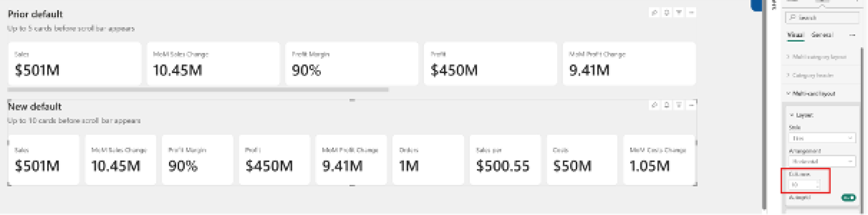Screen dimensions: 868x215
Task: Select the 1.05M MoM Costs Change card
Action: pos(659,160)
